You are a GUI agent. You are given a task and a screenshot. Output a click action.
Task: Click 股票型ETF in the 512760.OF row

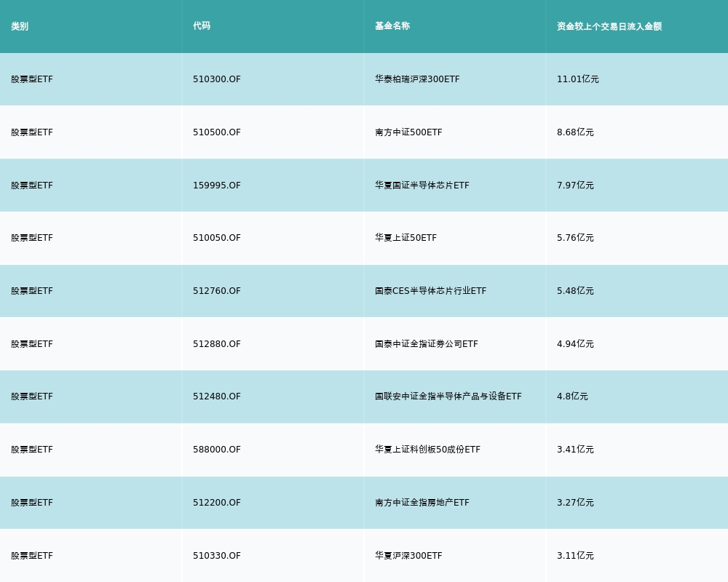pos(32,291)
